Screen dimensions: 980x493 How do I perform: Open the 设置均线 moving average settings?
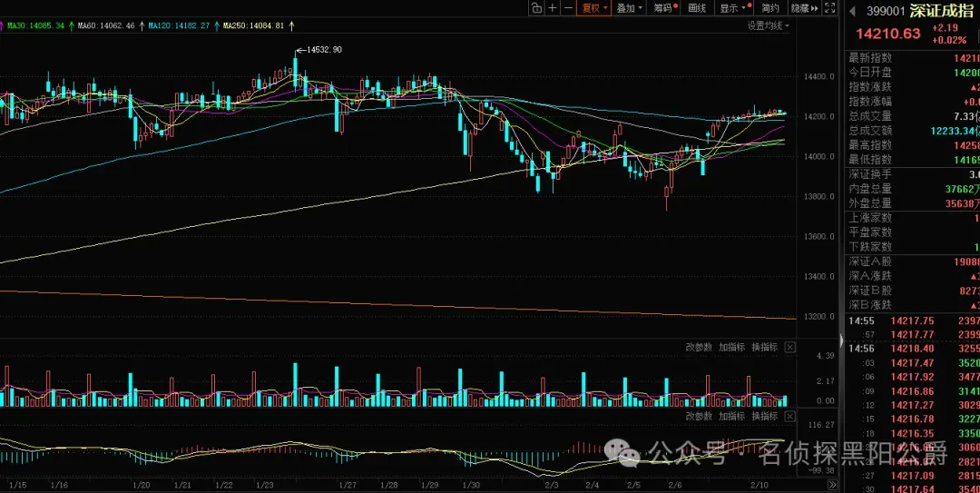pos(769,25)
